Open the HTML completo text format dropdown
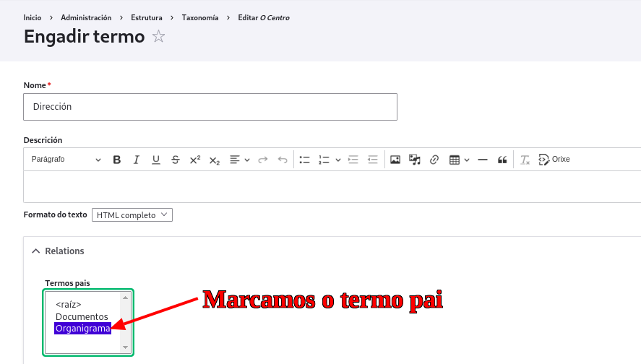 tap(132, 215)
